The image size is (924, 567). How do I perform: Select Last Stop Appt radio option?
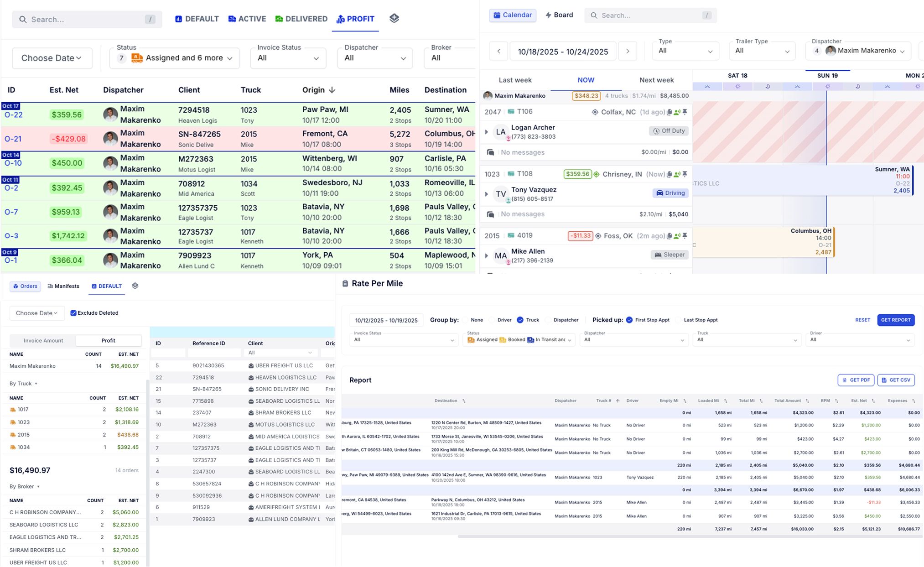pyautogui.click(x=678, y=320)
